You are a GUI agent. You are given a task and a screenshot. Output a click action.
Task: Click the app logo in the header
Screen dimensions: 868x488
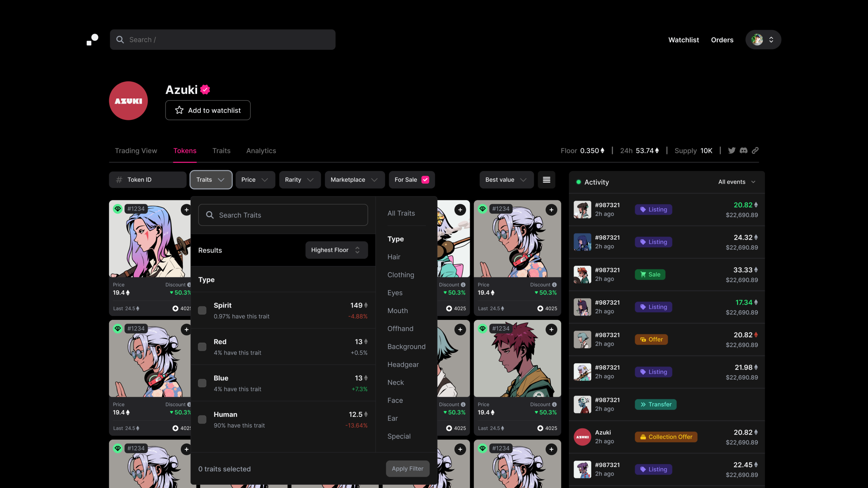(92, 40)
